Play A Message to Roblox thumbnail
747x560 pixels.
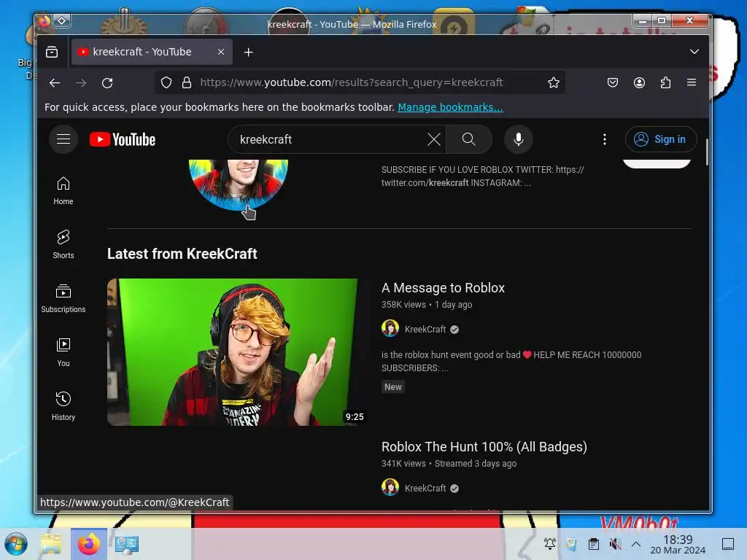237,352
